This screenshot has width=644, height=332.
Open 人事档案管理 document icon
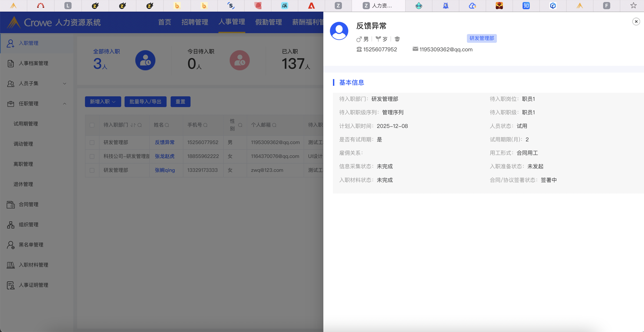click(x=11, y=63)
